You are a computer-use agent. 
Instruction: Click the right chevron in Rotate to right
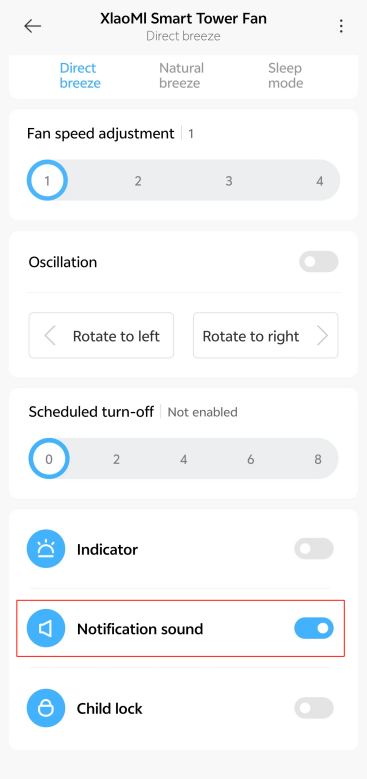click(x=322, y=336)
